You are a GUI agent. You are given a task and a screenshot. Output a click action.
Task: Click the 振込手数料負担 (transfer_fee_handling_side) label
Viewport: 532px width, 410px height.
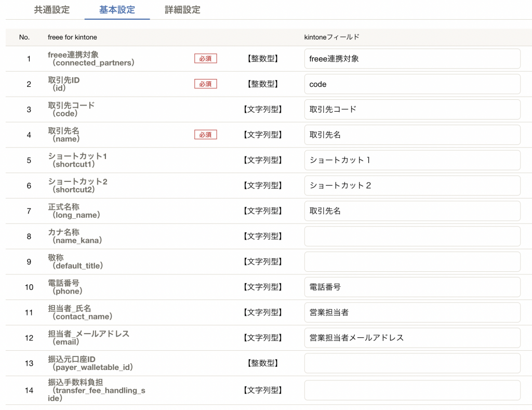96,390
